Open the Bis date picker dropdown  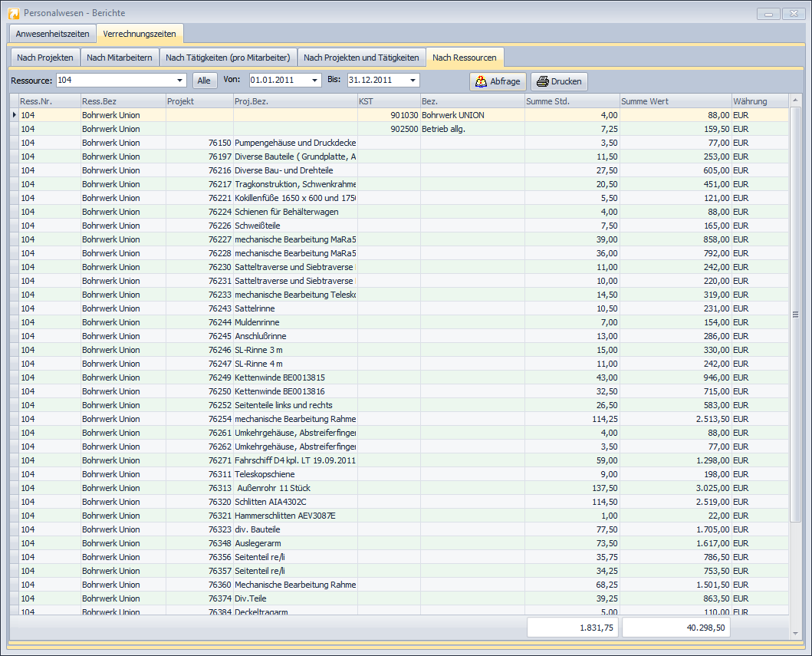point(413,81)
